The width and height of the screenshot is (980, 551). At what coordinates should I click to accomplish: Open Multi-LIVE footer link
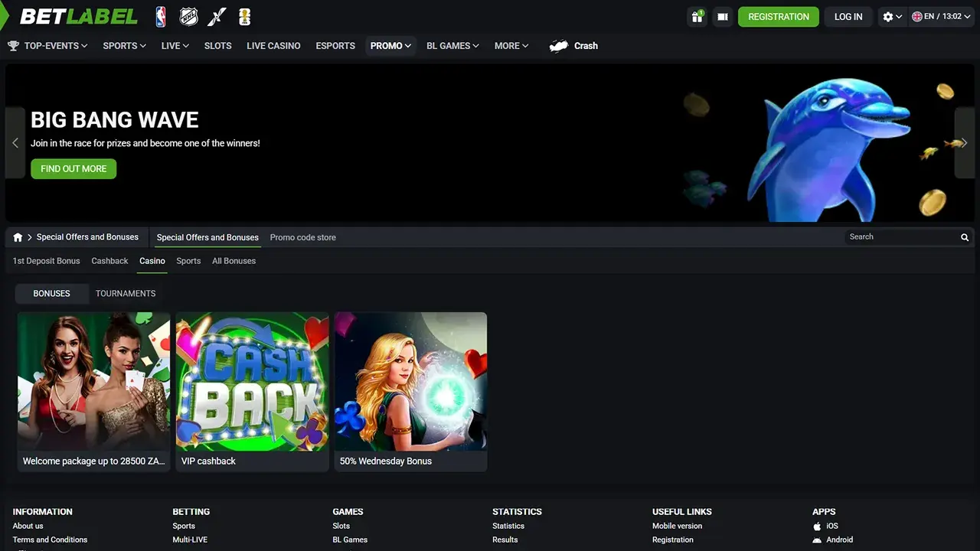click(190, 540)
